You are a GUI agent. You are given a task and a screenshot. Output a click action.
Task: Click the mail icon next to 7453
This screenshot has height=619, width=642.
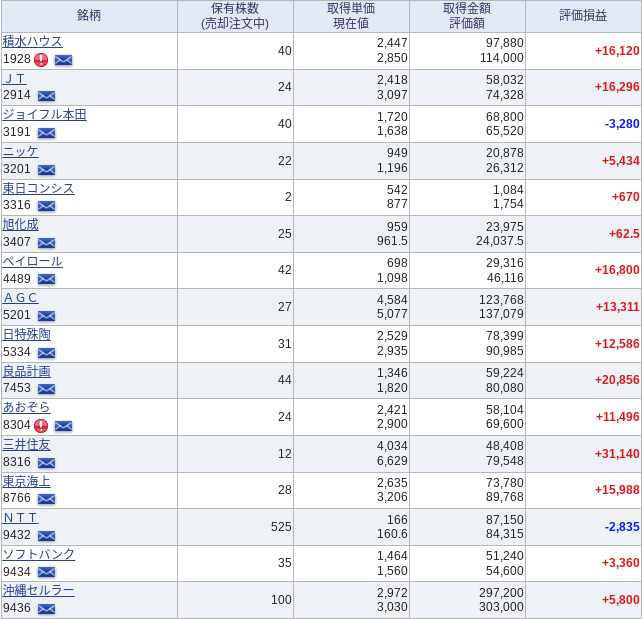pos(46,389)
